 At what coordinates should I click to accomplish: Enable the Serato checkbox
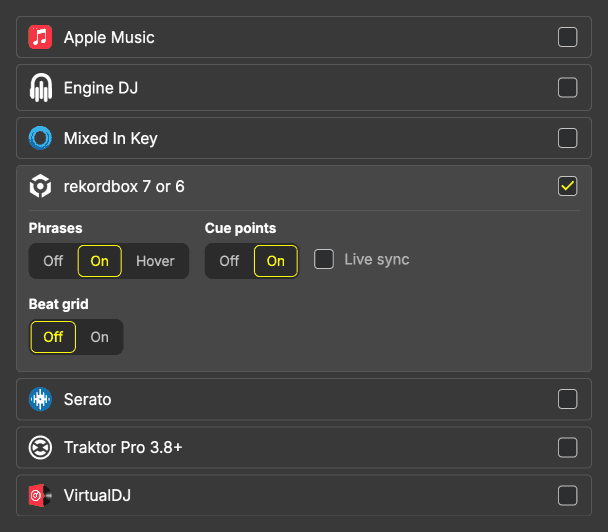[x=567, y=399]
